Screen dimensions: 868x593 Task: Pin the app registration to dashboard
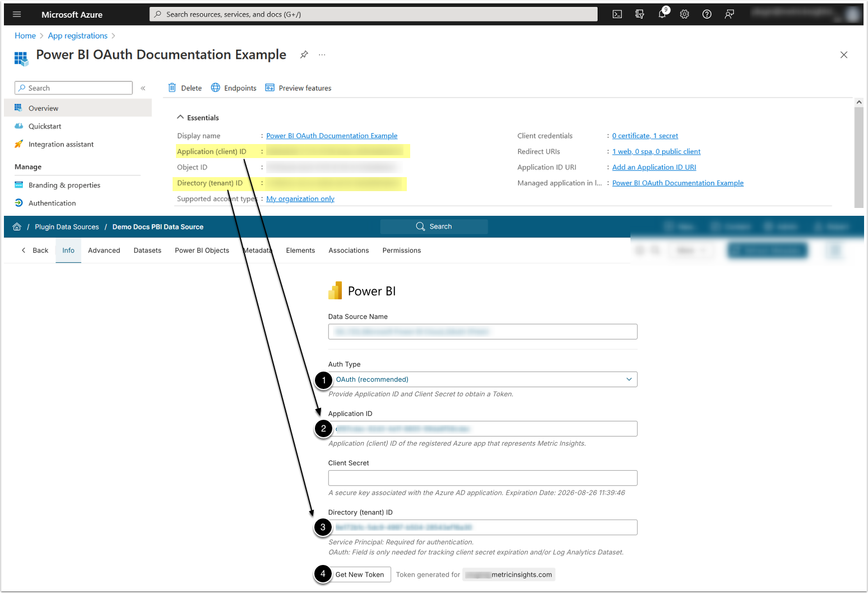[x=304, y=54]
